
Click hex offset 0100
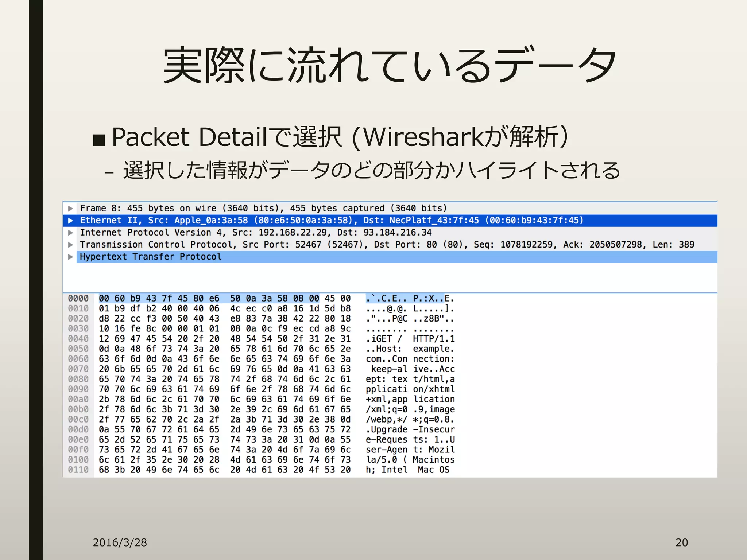(x=78, y=460)
